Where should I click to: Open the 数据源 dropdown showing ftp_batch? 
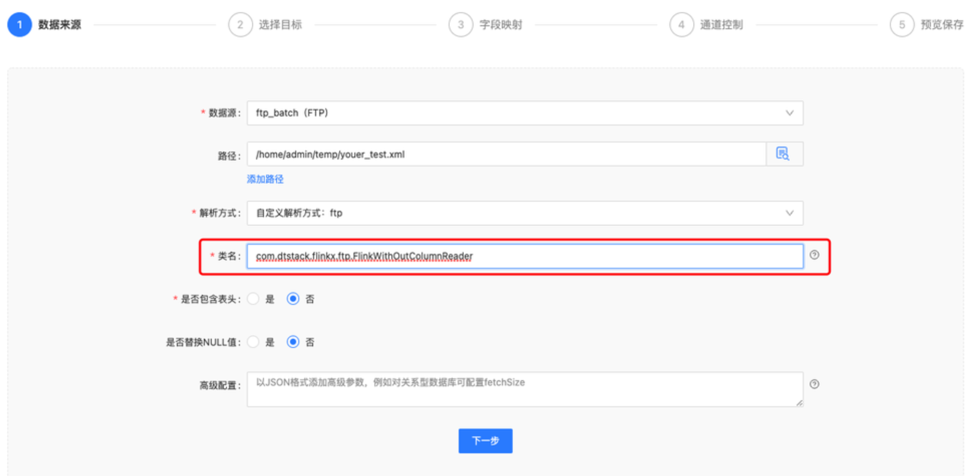point(525,113)
